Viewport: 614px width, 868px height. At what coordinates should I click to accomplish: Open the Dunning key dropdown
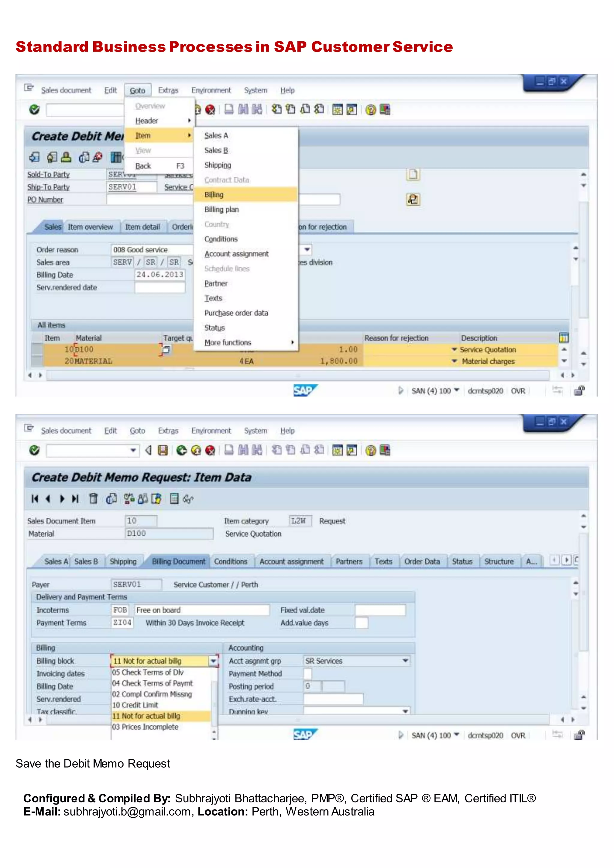point(405,711)
